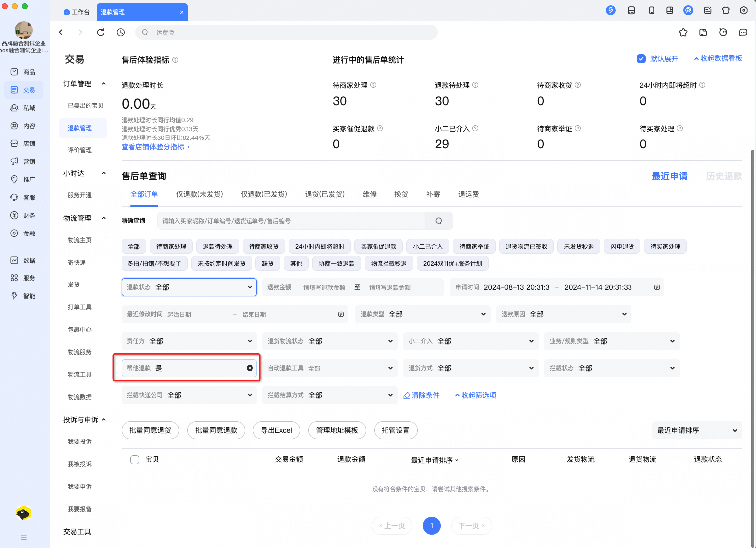The image size is (756, 548).
Task: Open the 数据 section via its sidebar icon
Action: 23,260
